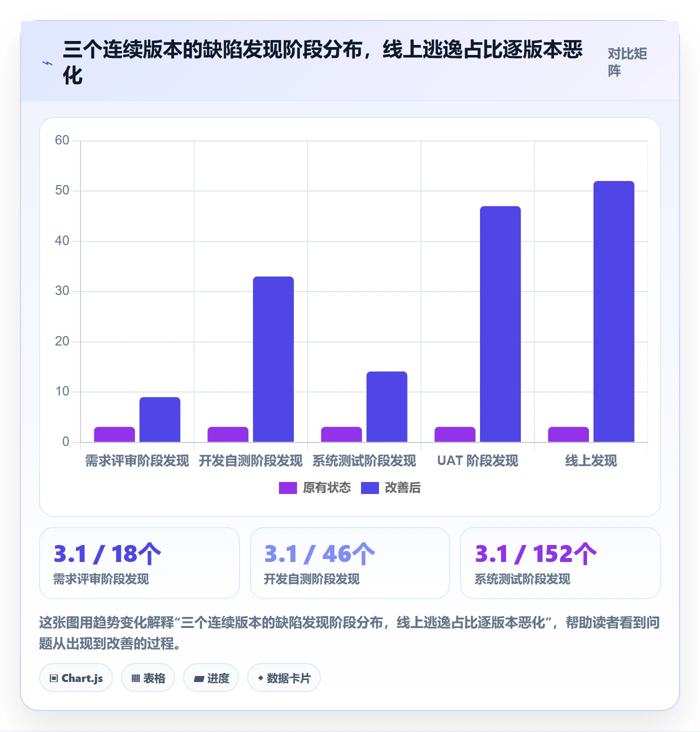Click the 原有状态 bar for 线上发现
The width and height of the screenshot is (700, 732).
pyautogui.click(x=568, y=434)
